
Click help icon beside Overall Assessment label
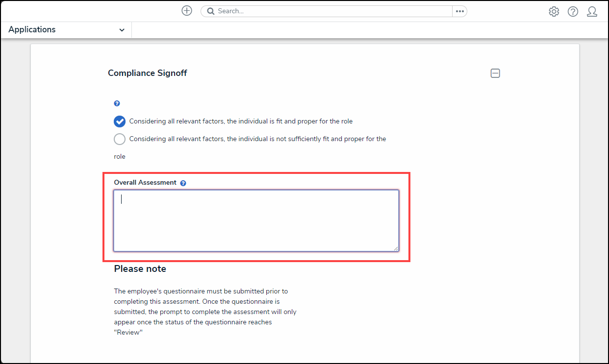(183, 183)
